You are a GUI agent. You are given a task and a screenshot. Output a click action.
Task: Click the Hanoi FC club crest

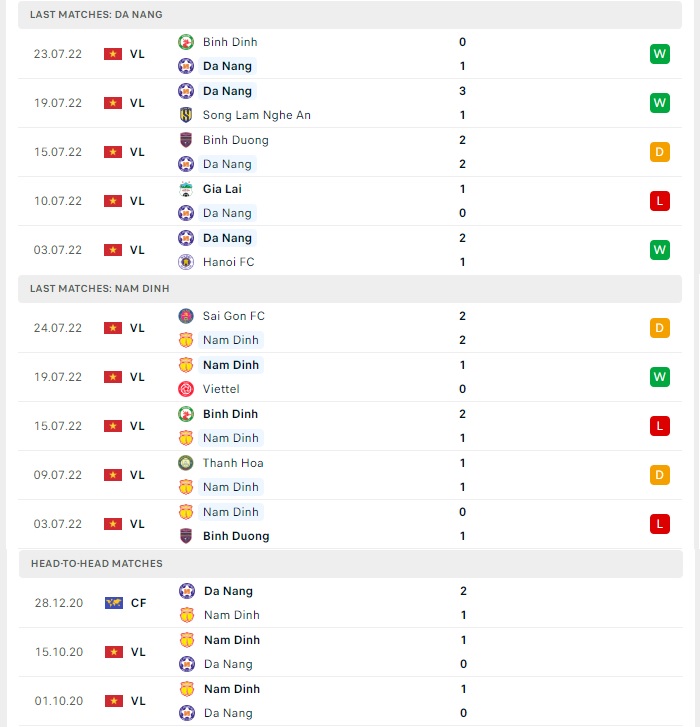[186, 262]
